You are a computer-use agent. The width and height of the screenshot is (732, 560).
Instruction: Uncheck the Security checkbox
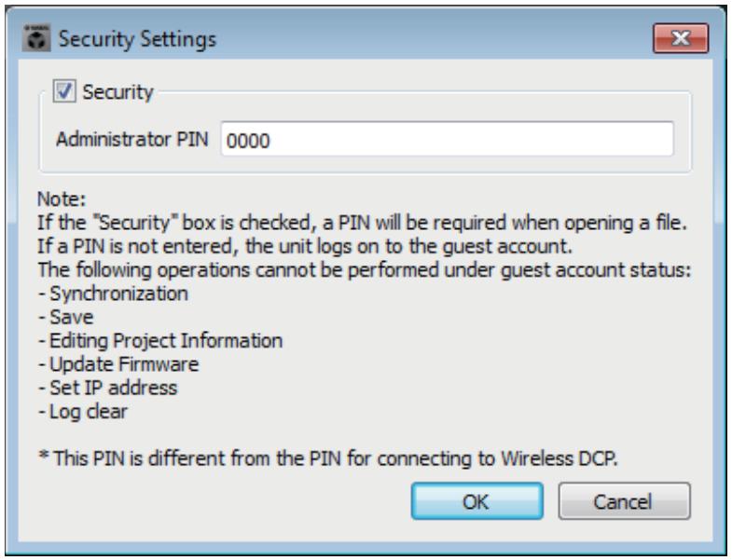coord(64,91)
